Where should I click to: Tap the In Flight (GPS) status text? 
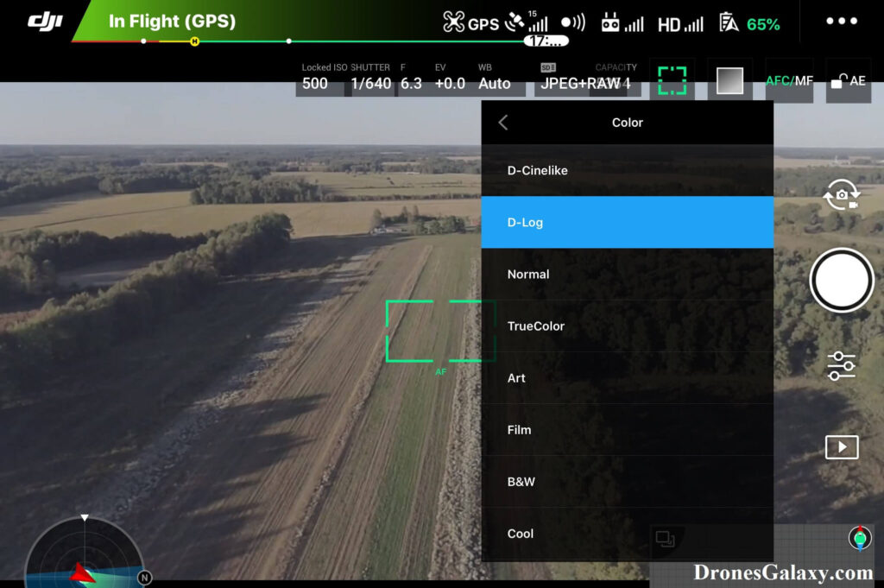[172, 22]
